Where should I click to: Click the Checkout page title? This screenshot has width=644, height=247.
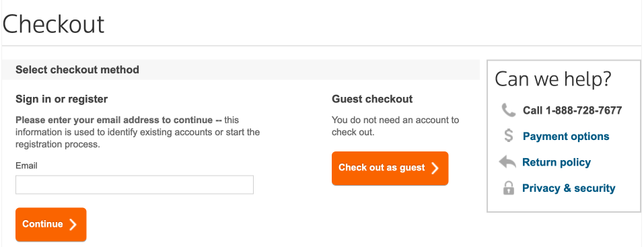click(x=53, y=24)
